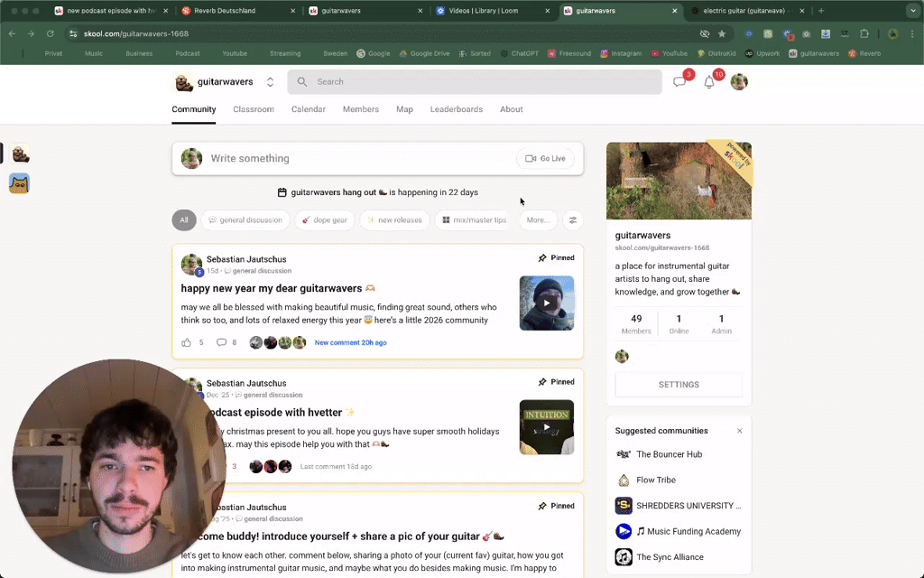Open a new browser tab
Screen dimensions: 924x578
[821, 11]
